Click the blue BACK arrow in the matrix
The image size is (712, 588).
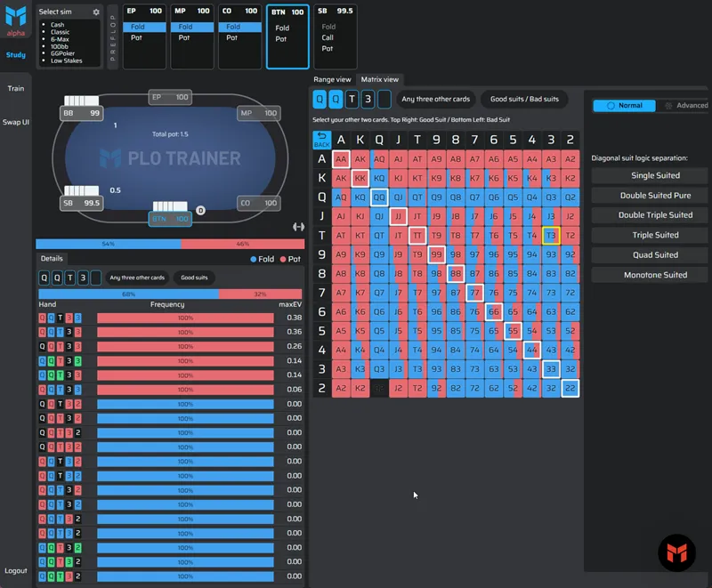click(x=322, y=140)
